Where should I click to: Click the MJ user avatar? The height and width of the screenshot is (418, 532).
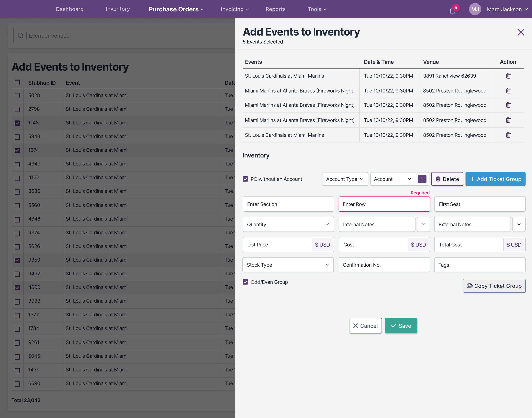(x=475, y=9)
